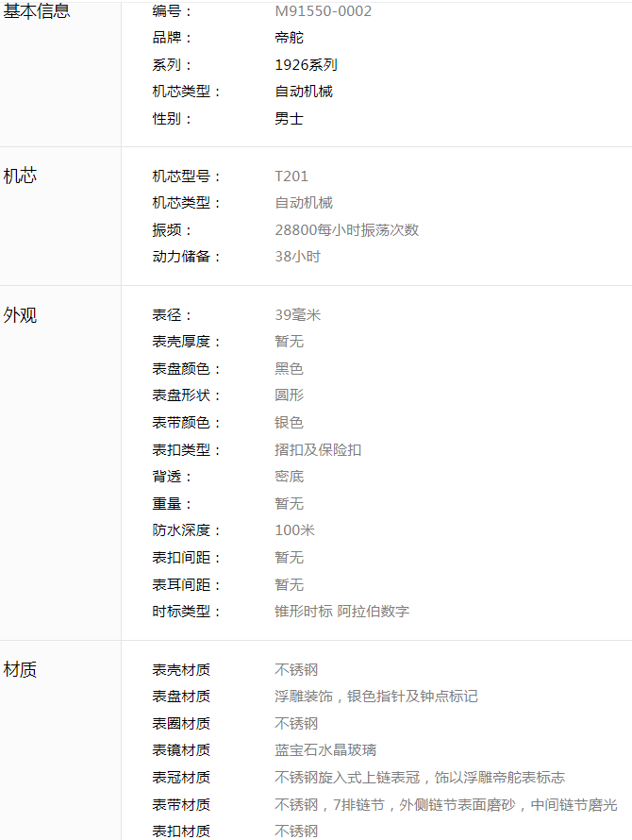Click the section heading 材质
The height and width of the screenshot is (840, 632).
[x=20, y=670]
